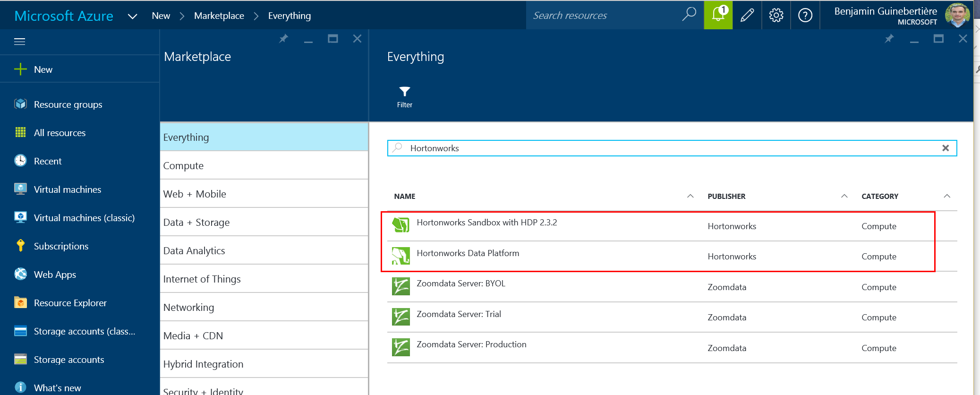Screen dimensions: 980x395
Task: Open Resource groups cube icon
Action: [20, 104]
